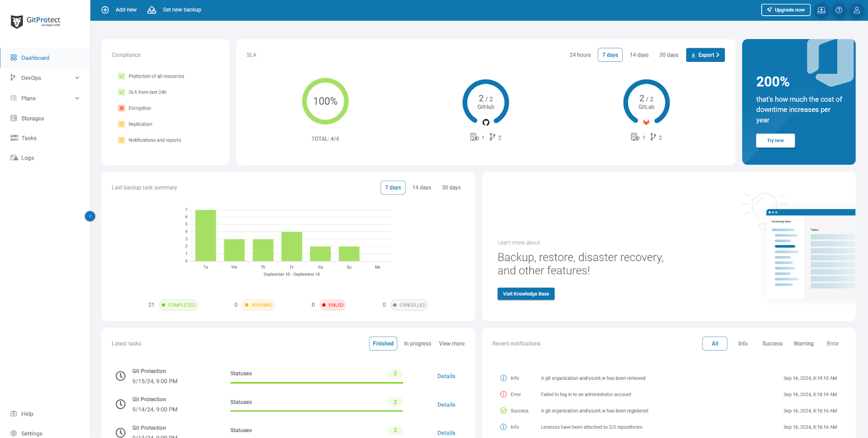Click the Add new plus icon

point(105,10)
